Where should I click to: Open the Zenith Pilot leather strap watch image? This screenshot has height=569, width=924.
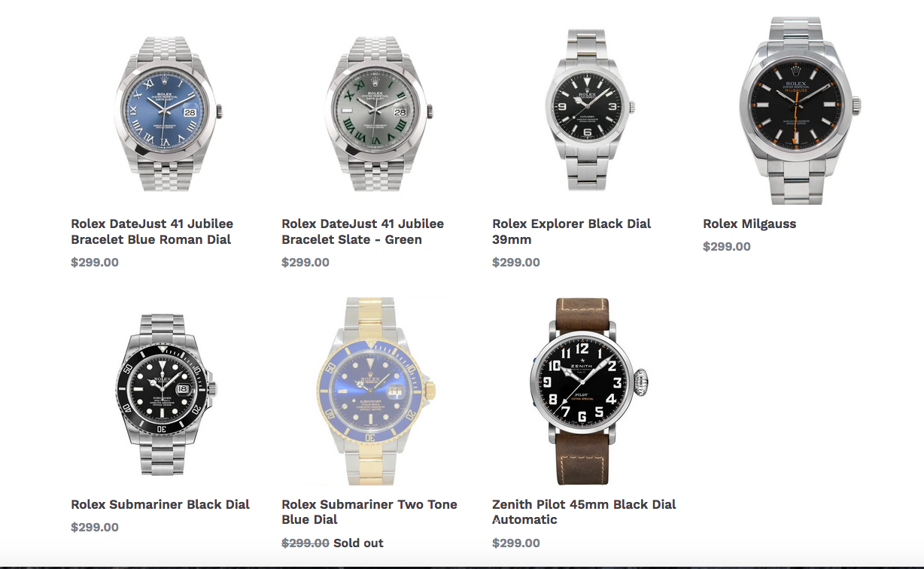(x=591, y=391)
